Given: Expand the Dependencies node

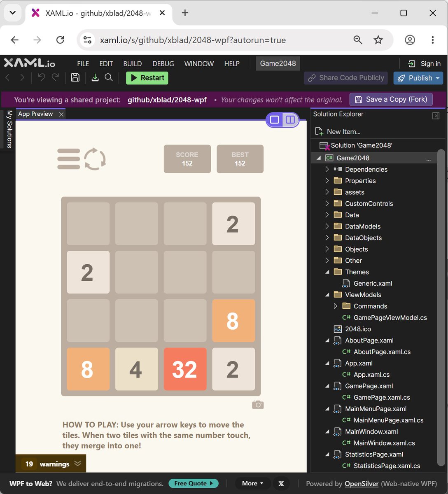Looking at the screenshot, I should 327,169.
